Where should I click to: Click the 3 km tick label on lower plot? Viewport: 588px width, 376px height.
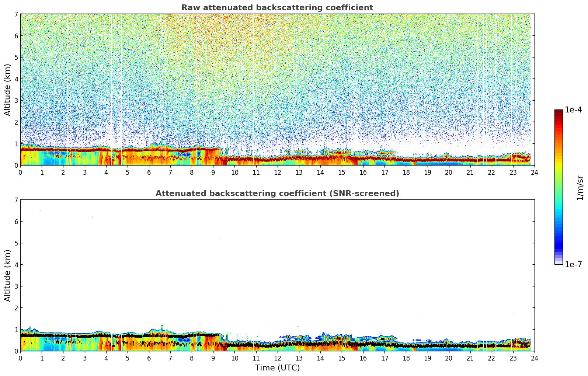point(16,286)
